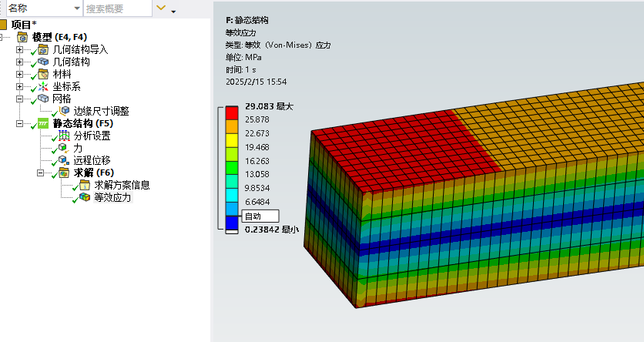Viewport: 644px width, 342px height.
Task: Select 模型 (E4, F4) tree item
Action: [x=59, y=38]
